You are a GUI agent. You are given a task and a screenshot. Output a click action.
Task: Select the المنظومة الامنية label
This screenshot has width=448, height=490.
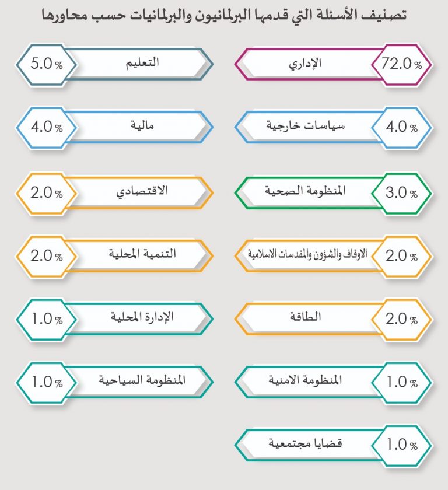(x=304, y=381)
